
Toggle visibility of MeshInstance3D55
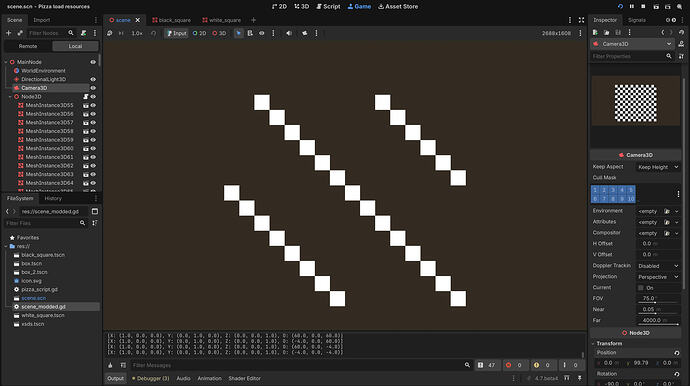93,105
